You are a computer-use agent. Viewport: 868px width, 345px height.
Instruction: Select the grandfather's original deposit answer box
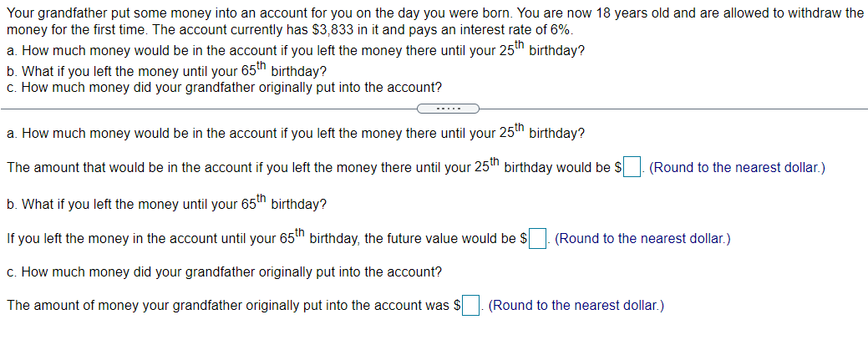[x=472, y=306]
